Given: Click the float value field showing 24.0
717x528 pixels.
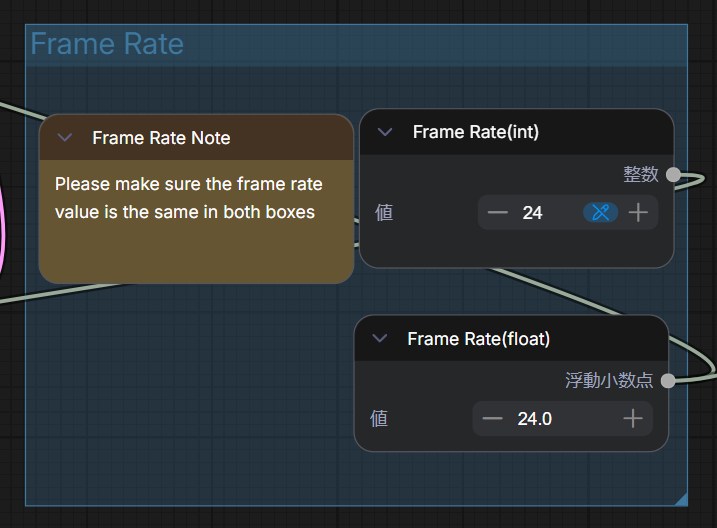Looking at the screenshot, I should 535,418.
